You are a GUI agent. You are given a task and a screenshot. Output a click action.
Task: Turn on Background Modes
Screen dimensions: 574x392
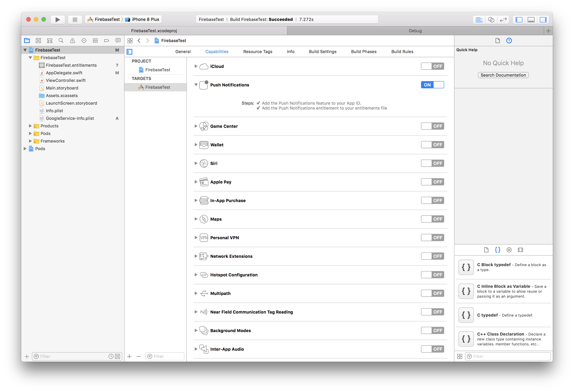coord(432,330)
